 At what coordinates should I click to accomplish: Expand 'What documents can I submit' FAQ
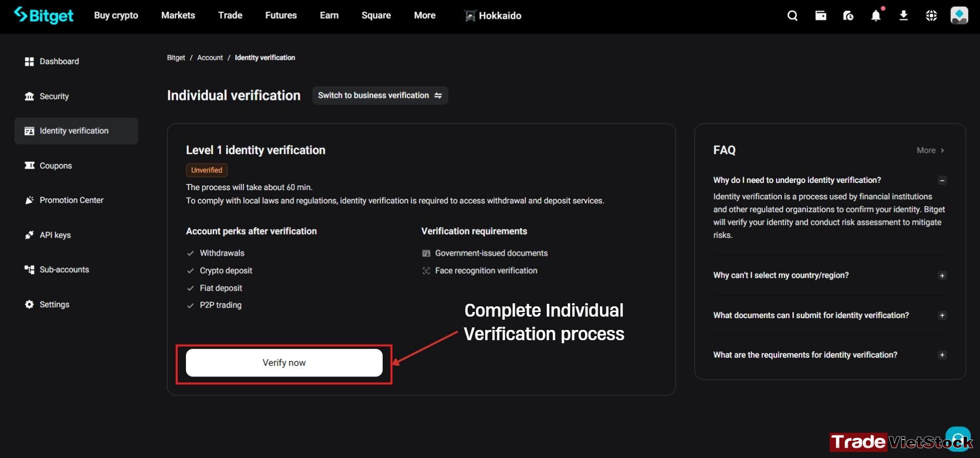coord(942,316)
